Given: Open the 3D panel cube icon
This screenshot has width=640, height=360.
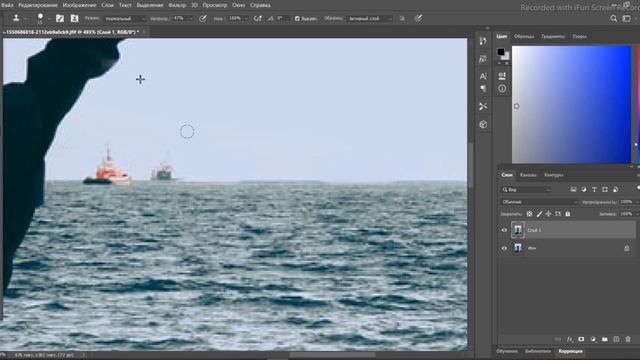Looking at the screenshot, I should pos(483,124).
